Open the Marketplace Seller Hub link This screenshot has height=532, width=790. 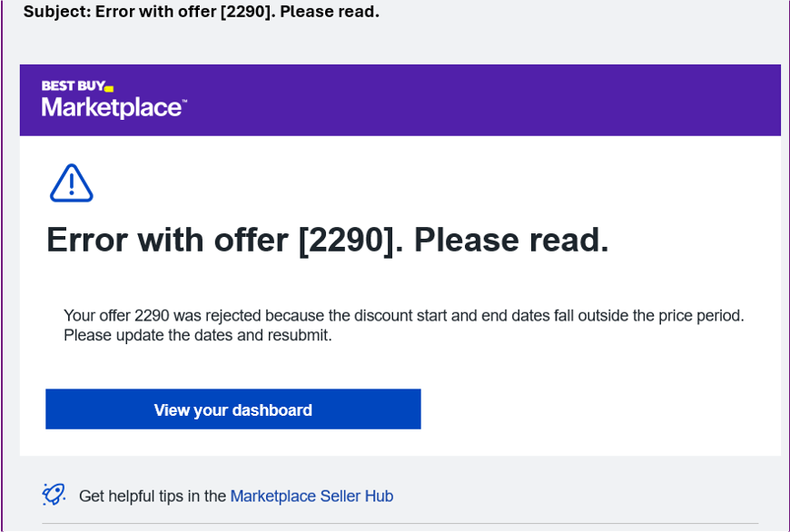(x=311, y=496)
